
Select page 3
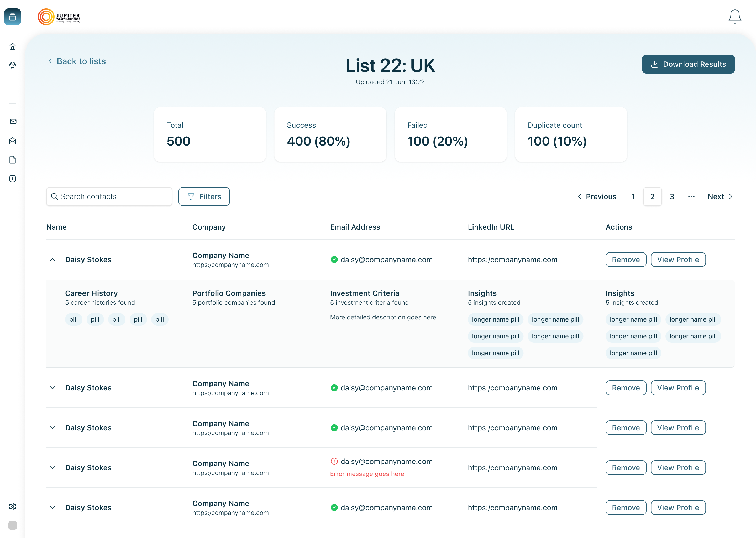pyautogui.click(x=672, y=196)
